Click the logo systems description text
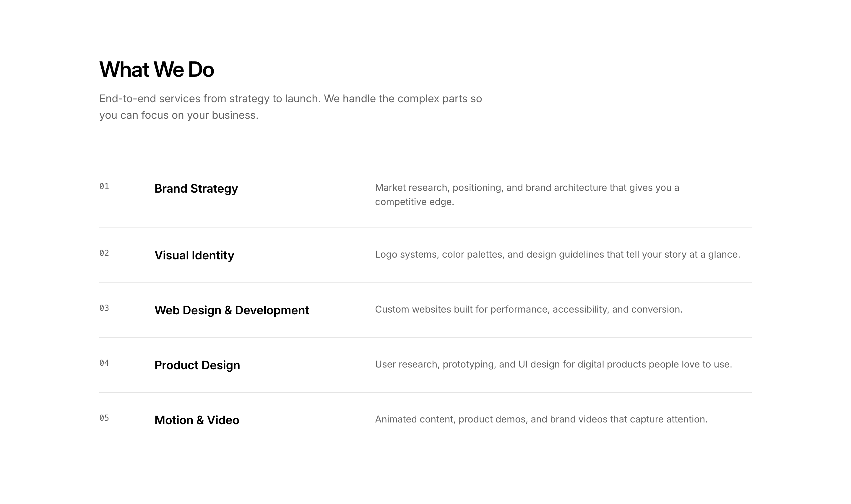The width and height of the screenshot is (851, 504). tap(557, 255)
